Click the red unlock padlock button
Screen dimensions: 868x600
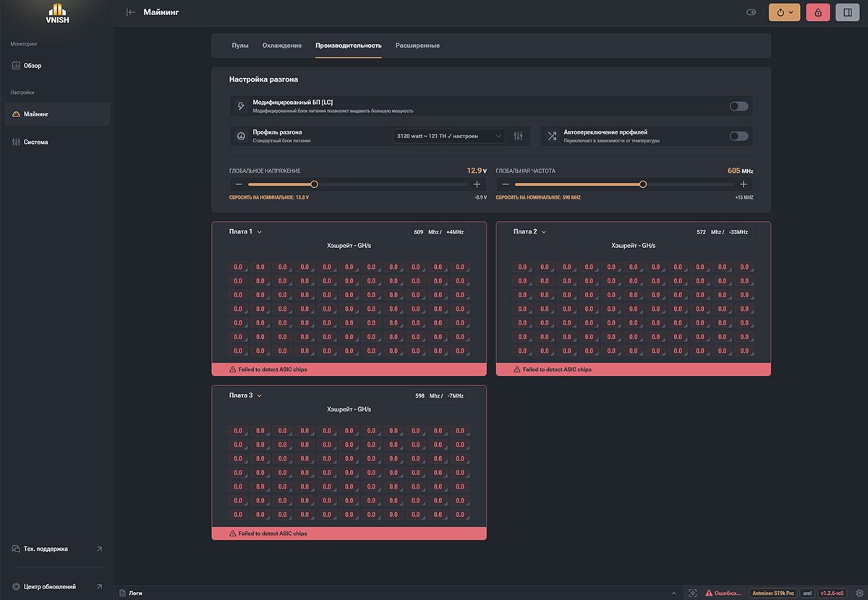tap(818, 12)
